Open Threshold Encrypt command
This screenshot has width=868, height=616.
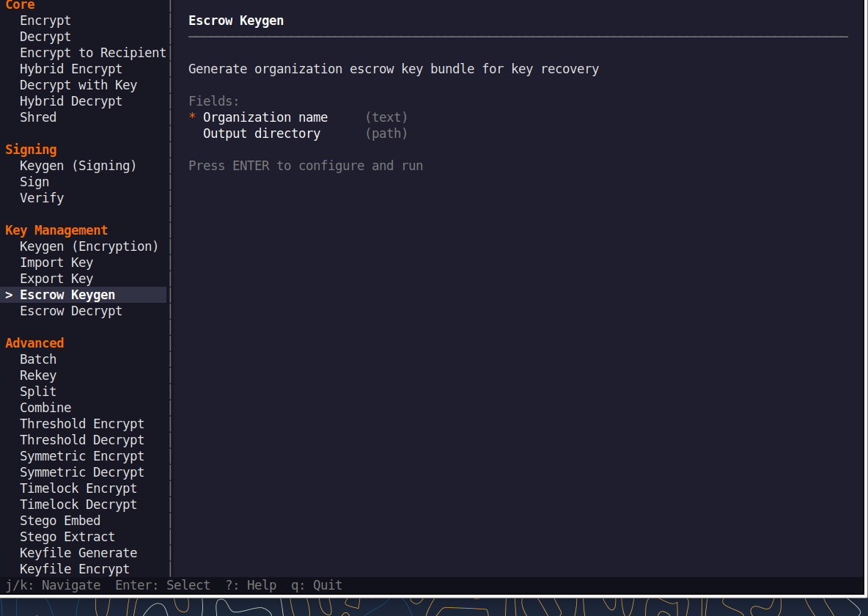[x=82, y=423]
